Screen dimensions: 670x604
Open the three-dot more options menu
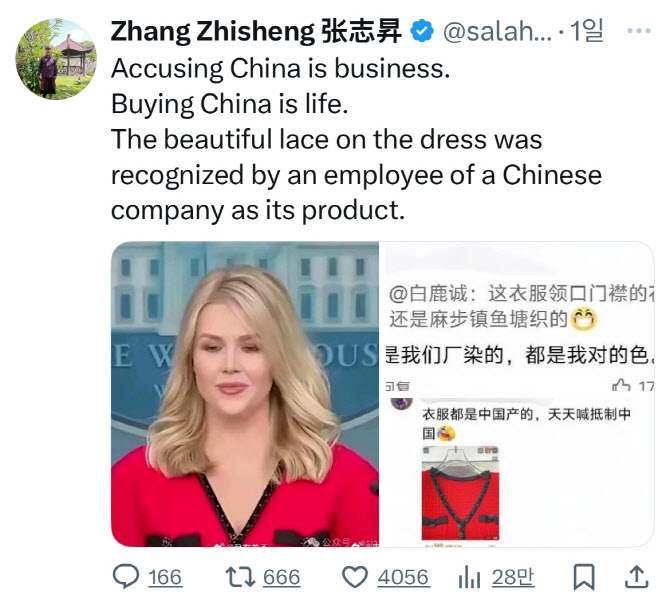coord(638,31)
